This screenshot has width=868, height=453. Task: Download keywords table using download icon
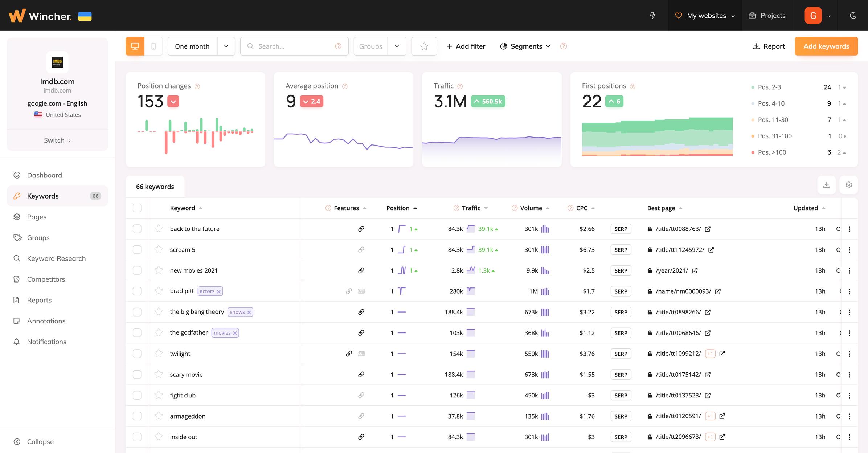coord(826,185)
